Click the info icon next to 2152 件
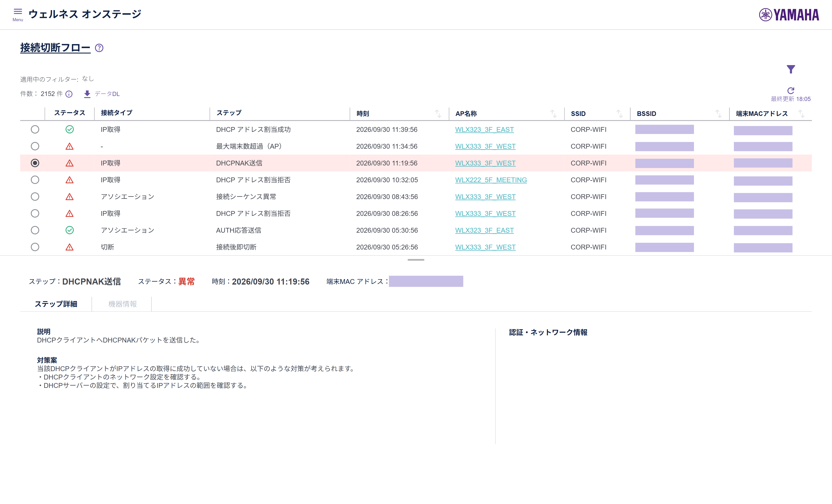The width and height of the screenshot is (832, 504). click(69, 94)
